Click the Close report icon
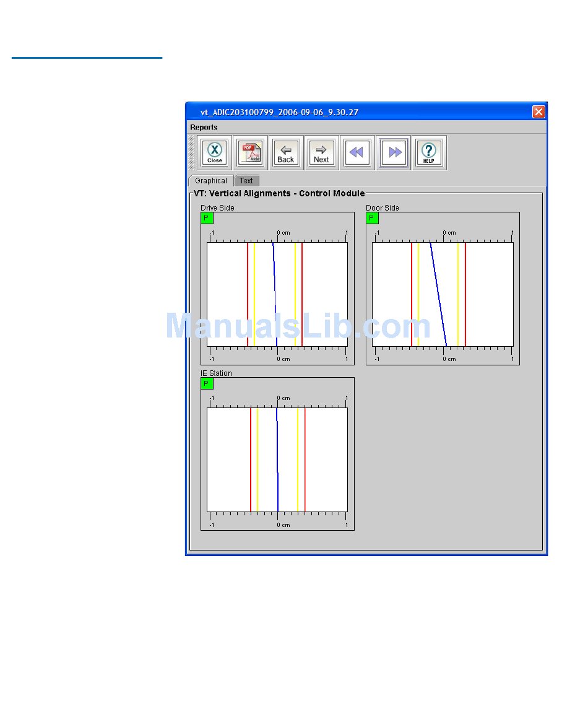 click(x=215, y=153)
